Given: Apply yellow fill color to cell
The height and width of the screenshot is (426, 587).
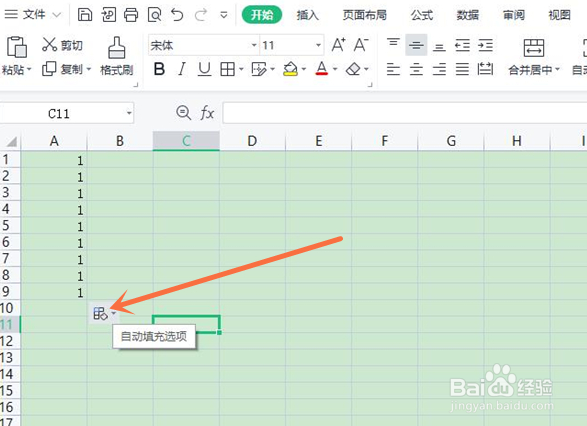Looking at the screenshot, I should pyautogui.click(x=291, y=69).
